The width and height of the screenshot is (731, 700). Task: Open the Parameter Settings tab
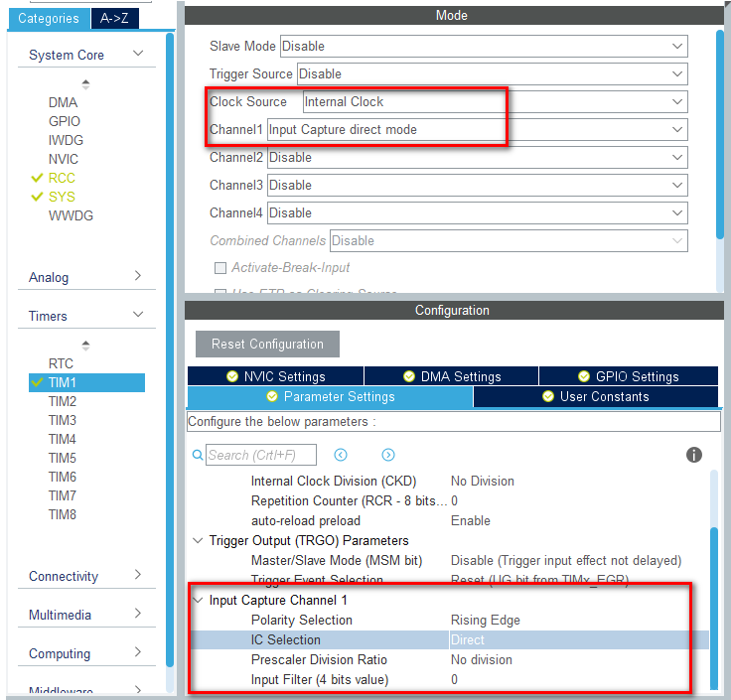tap(330, 396)
